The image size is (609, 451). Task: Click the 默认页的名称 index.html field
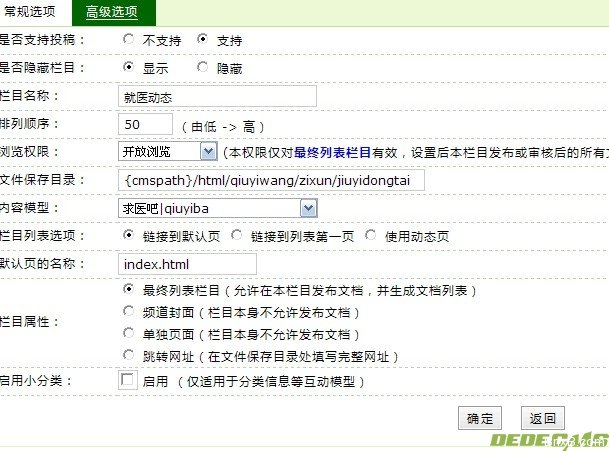pos(187,264)
